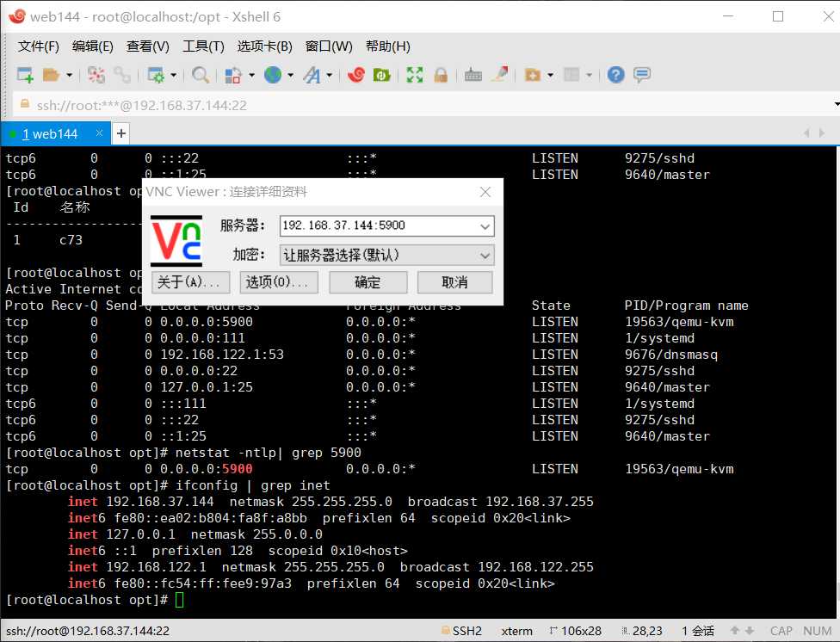Click the highlighter pen toolbar icon

click(x=500, y=75)
